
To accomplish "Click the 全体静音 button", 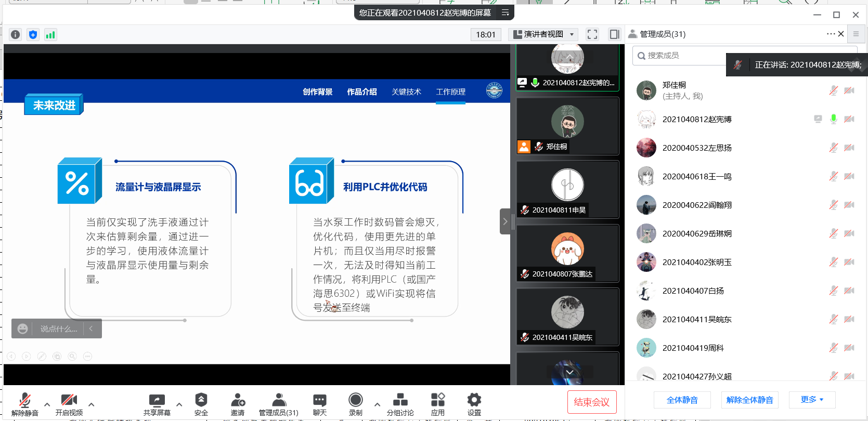I will click(x=682, y=400).
